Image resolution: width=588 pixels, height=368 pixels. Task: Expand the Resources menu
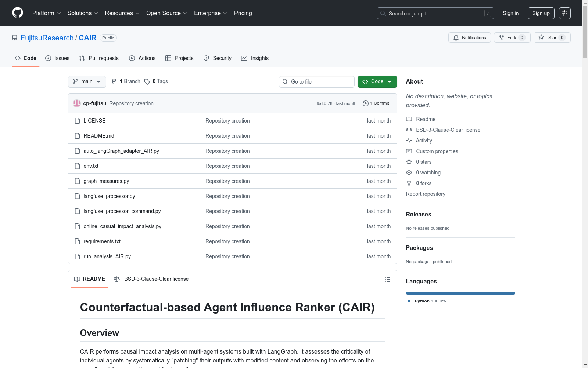[122, 13]
